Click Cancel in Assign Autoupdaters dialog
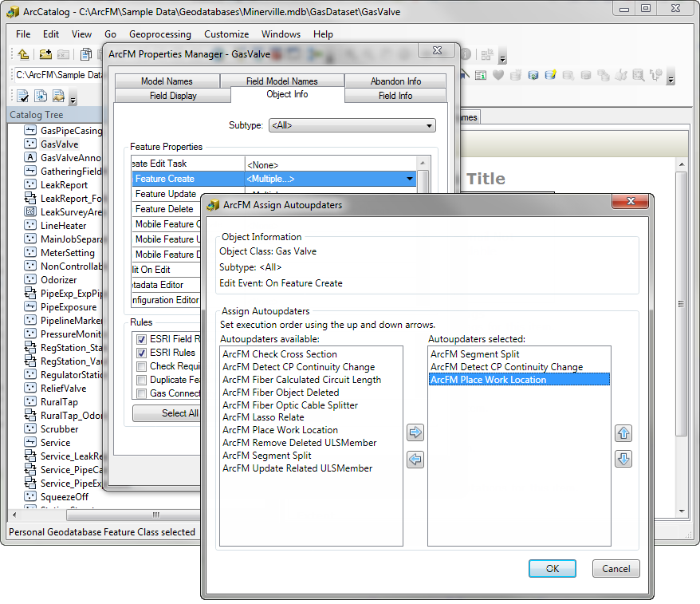Screen dimensions: 700x604 pyautogui.click(x=615, y=569)
